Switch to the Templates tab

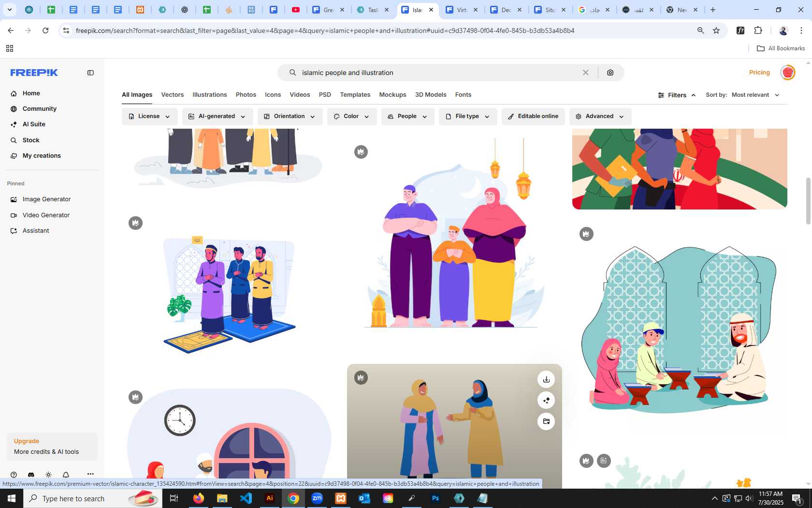(355, 95)
